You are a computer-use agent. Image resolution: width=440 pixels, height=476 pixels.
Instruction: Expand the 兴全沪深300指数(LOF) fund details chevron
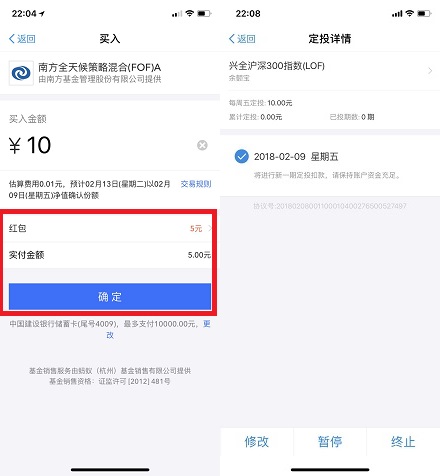pyautogui.click(x=430, y=71)
